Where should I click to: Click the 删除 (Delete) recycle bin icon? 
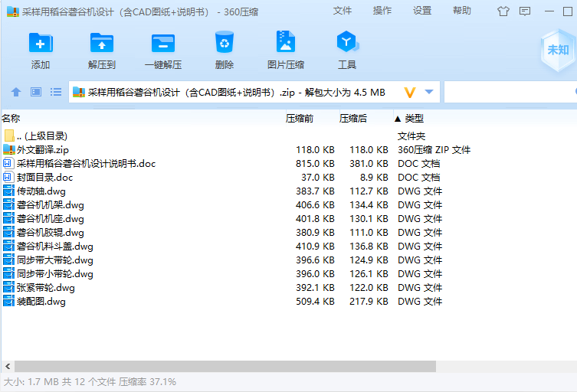(224, 42)
